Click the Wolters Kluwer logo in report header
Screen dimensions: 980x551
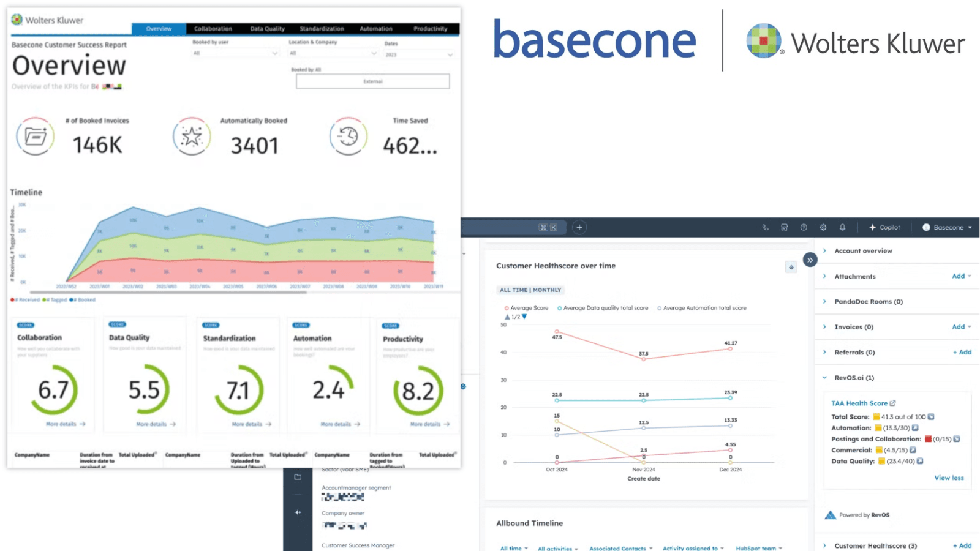pos(47,20)
